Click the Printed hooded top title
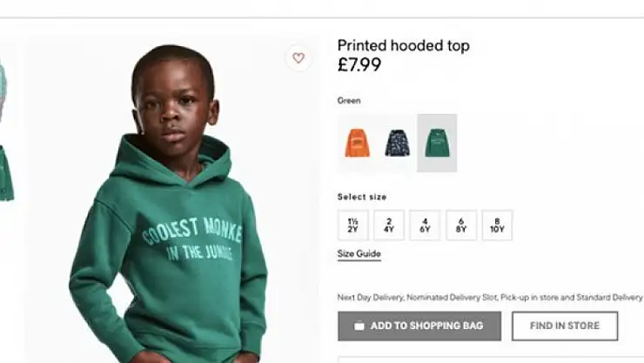The image size is (644, 363). [403, 46]
